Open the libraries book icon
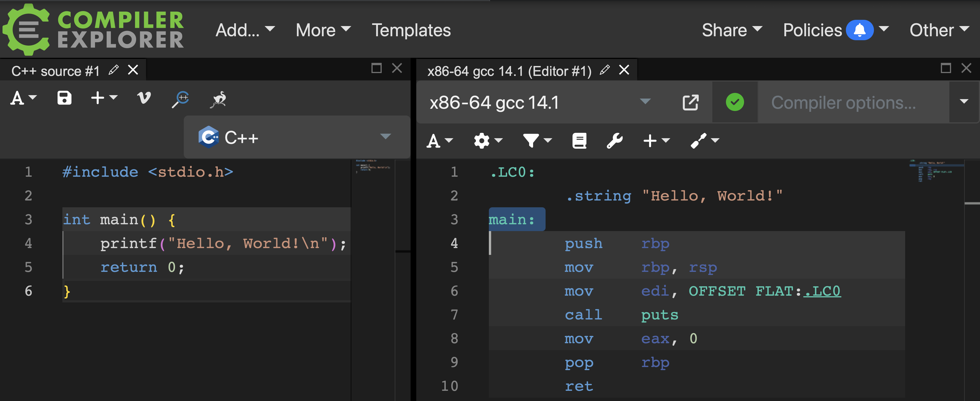This screenshot has width=980, height=401. click(x=579, y=141)
